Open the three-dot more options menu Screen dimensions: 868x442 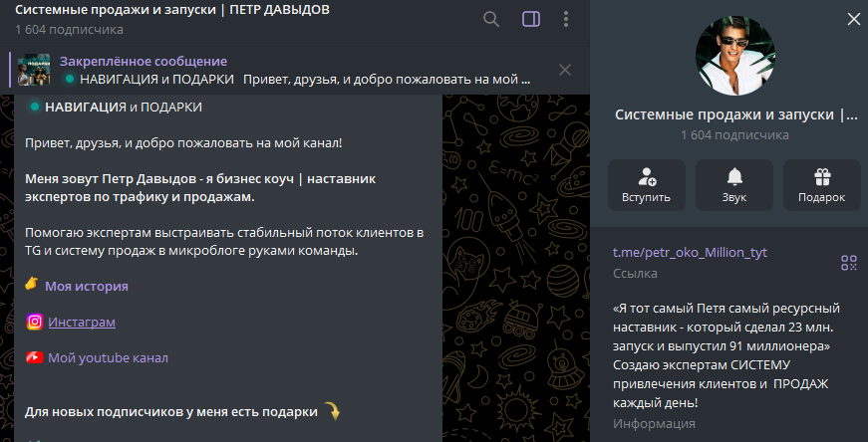tap(566, 19)
